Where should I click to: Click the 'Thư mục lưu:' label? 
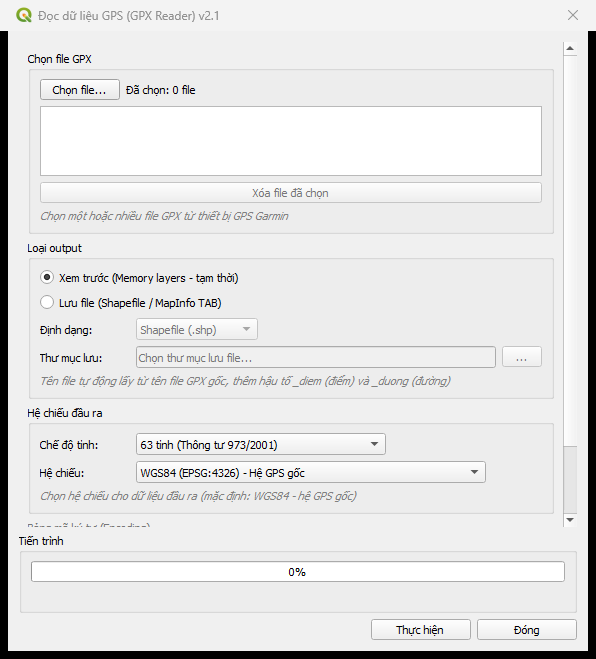click(x=71, y=358)
